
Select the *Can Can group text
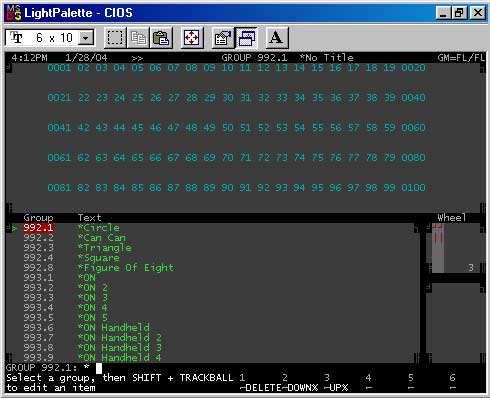(102, 238)
